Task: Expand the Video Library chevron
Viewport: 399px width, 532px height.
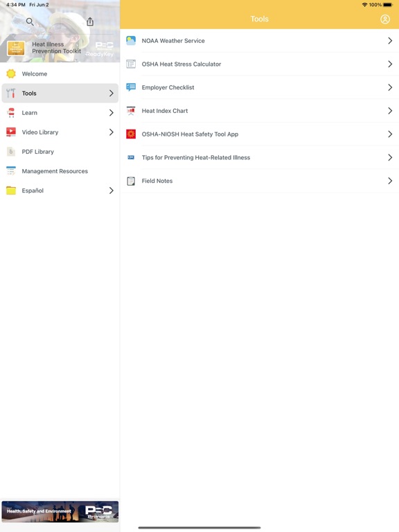Action: 112,132
